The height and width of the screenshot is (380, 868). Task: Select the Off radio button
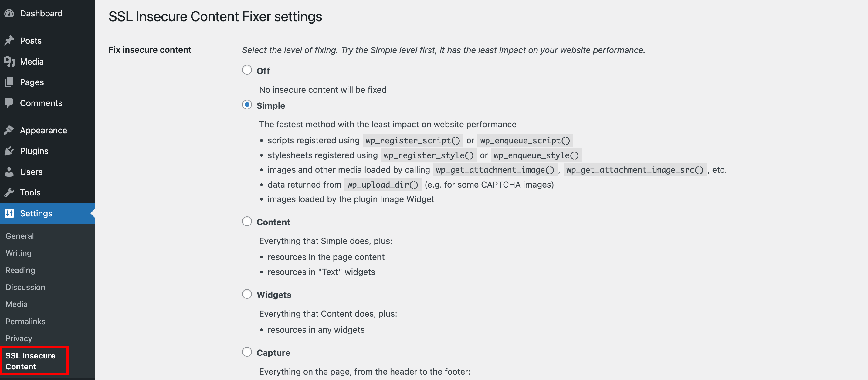(x=247, y=70)
